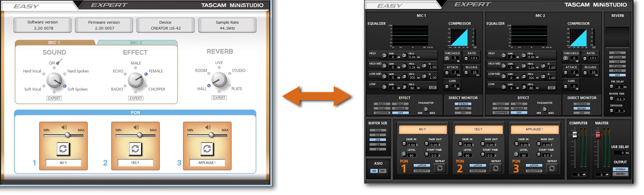Click the PON 3 repeat icon in Easy view

pyautogui.click(x=207, y=149)
